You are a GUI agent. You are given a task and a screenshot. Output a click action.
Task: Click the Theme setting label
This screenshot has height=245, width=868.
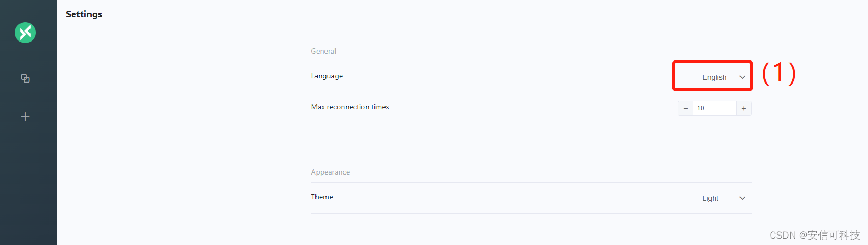(322, 197)
